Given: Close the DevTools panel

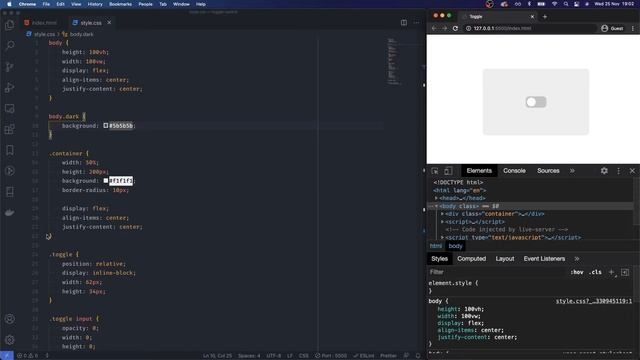Looking at the screenshot, I should (632, 171).
